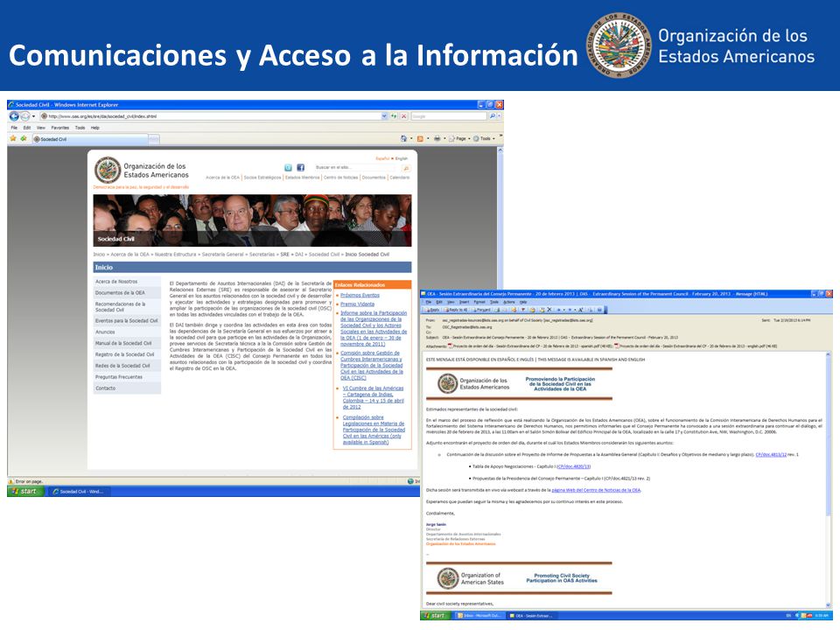Click the Help icon in Outlook toolbar

pos(599,310)
